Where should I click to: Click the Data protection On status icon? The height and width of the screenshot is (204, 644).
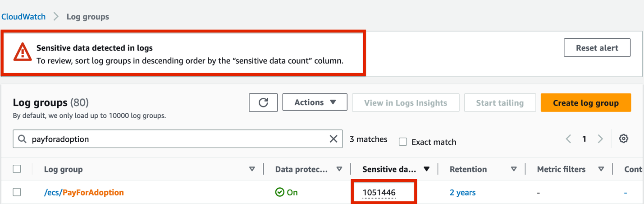tap(279, 192)
